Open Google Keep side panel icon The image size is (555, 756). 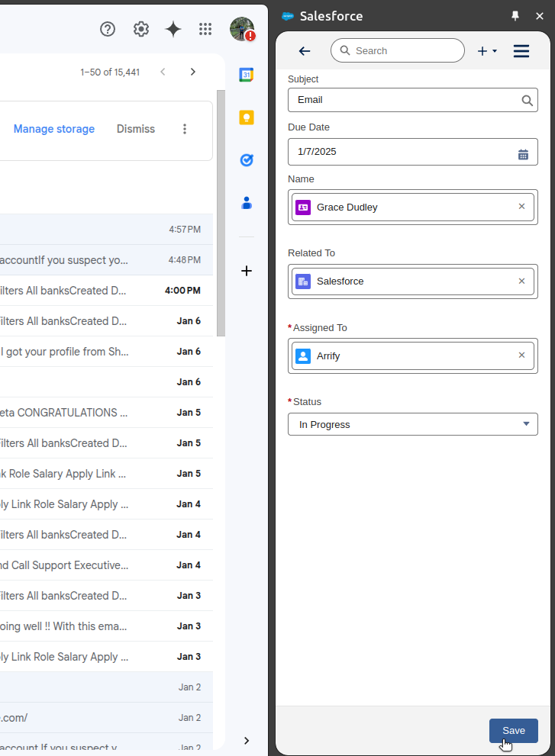point(247,117)
